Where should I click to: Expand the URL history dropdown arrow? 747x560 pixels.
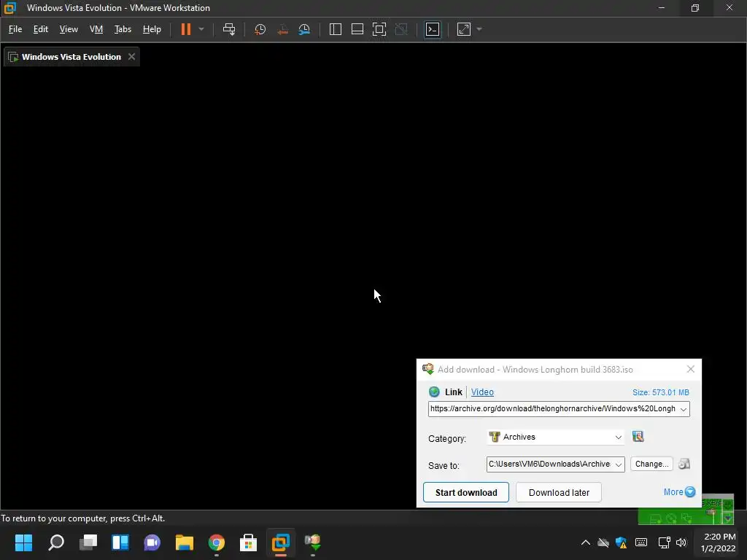point(683,409)
